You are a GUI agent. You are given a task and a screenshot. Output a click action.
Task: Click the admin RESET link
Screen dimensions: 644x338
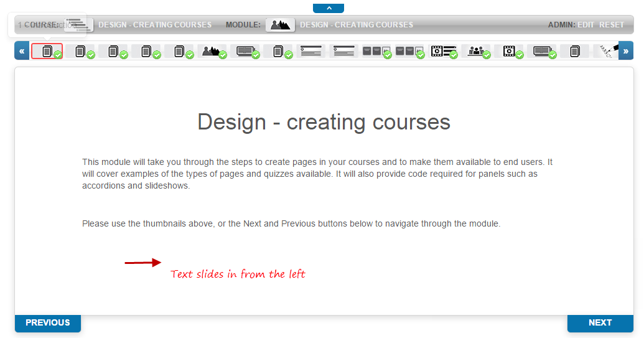click(612, 25)
